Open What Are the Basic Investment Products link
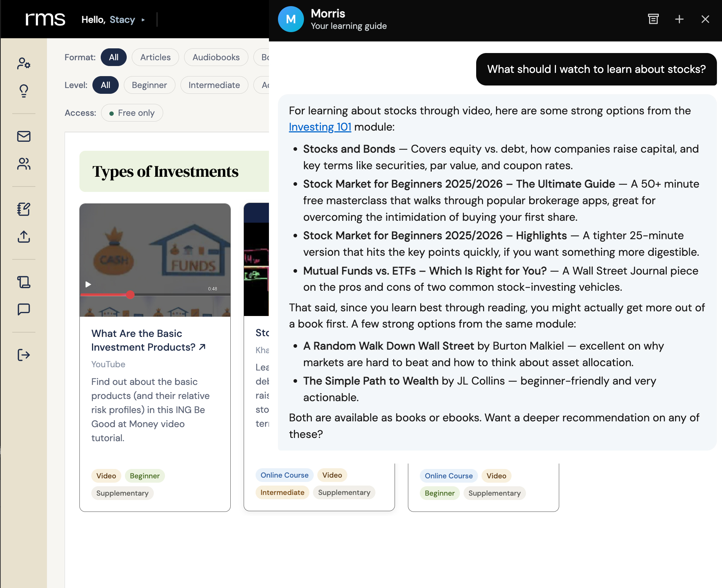 click(148, 340)
